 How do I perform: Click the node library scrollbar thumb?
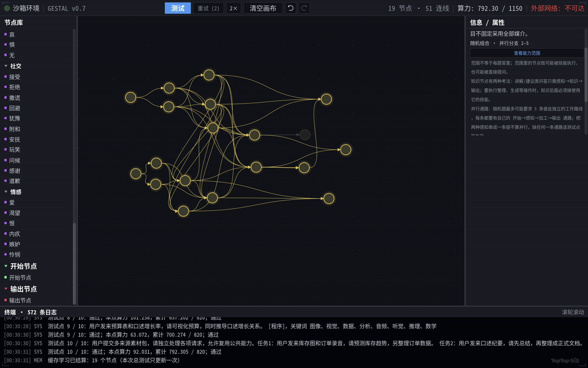pyautogui.click(x=74, y=263)
